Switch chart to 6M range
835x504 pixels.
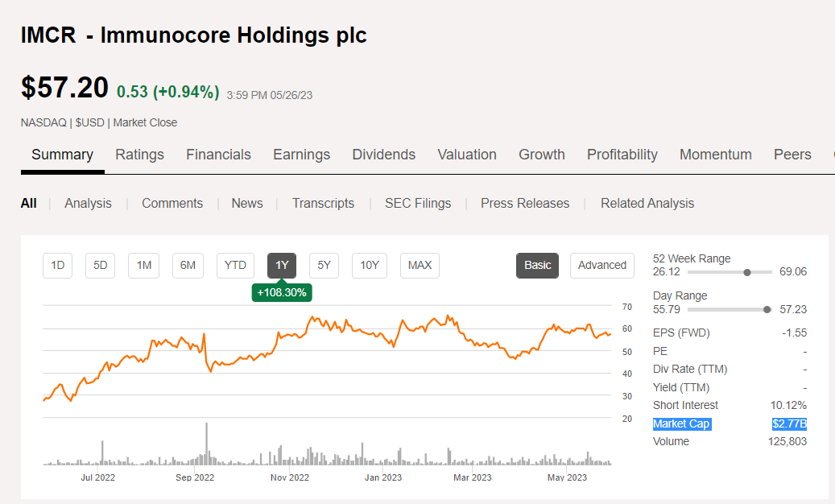188,265
